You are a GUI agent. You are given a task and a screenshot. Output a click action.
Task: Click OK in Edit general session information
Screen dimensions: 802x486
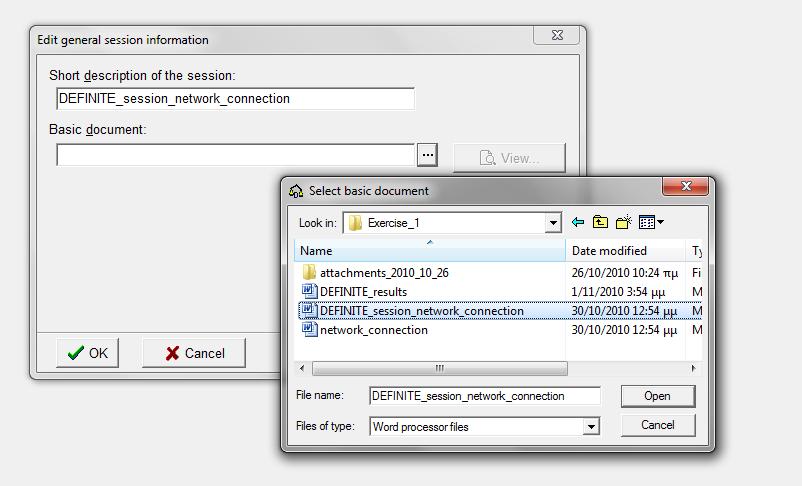pos(87,353)
